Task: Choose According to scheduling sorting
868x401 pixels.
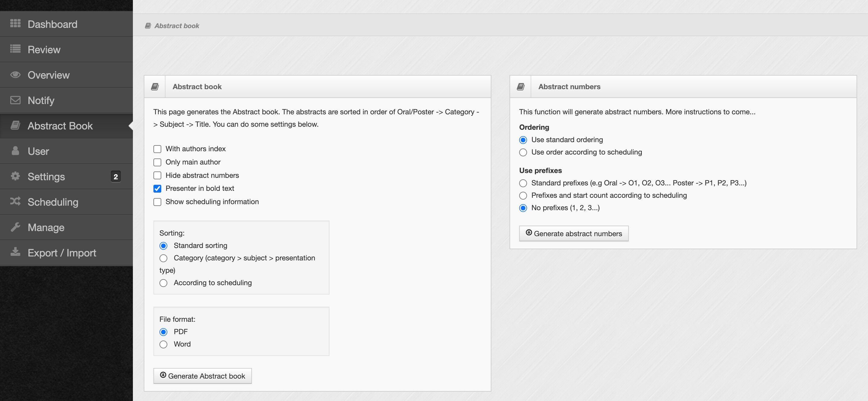Action: click(163, 283)
